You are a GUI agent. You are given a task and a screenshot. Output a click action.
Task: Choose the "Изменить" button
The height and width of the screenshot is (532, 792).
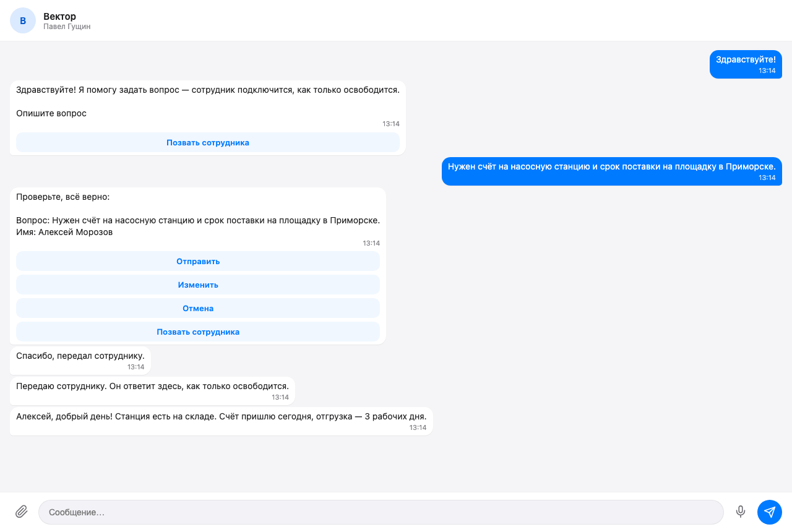(x=198, y=285)
